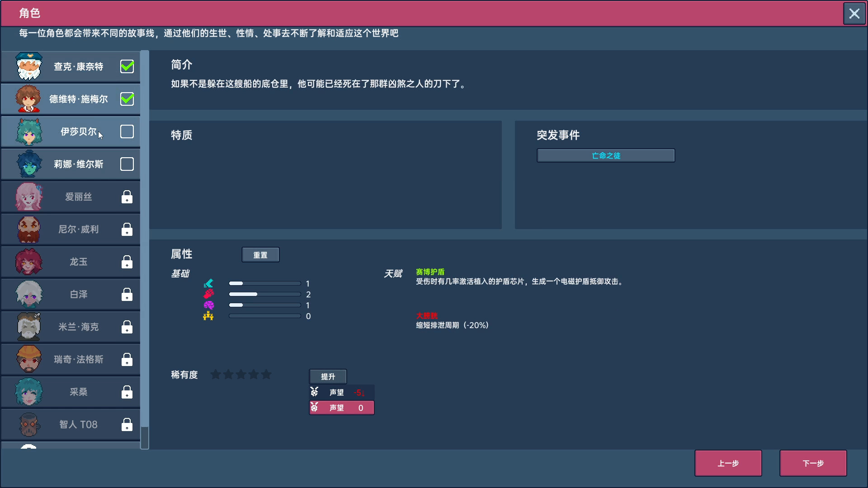This screenshot has height=488, width=868.
Task: Uncheck the 德维特·施梅尔 checkbox
Action: pos(127,99)
